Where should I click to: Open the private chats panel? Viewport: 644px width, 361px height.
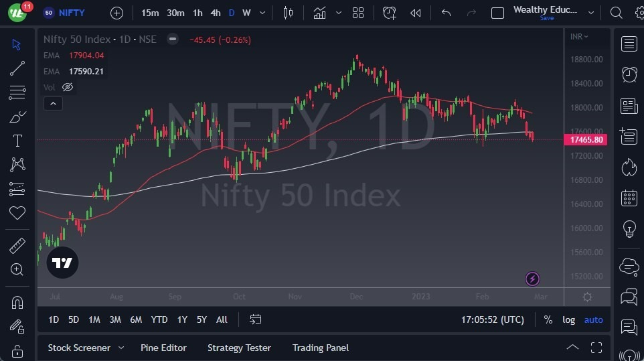click(x=629, y=297)
